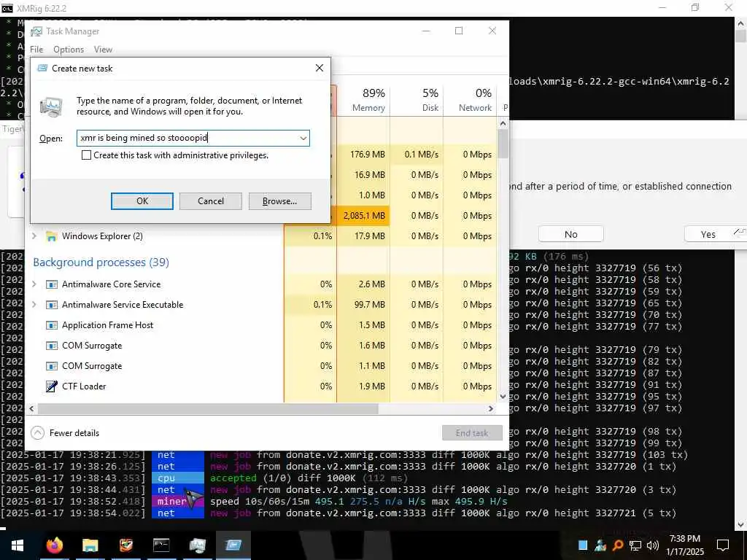Open the Windows Start menu
The width and height of the screenshot is (747, 560).
coord(18,545)
